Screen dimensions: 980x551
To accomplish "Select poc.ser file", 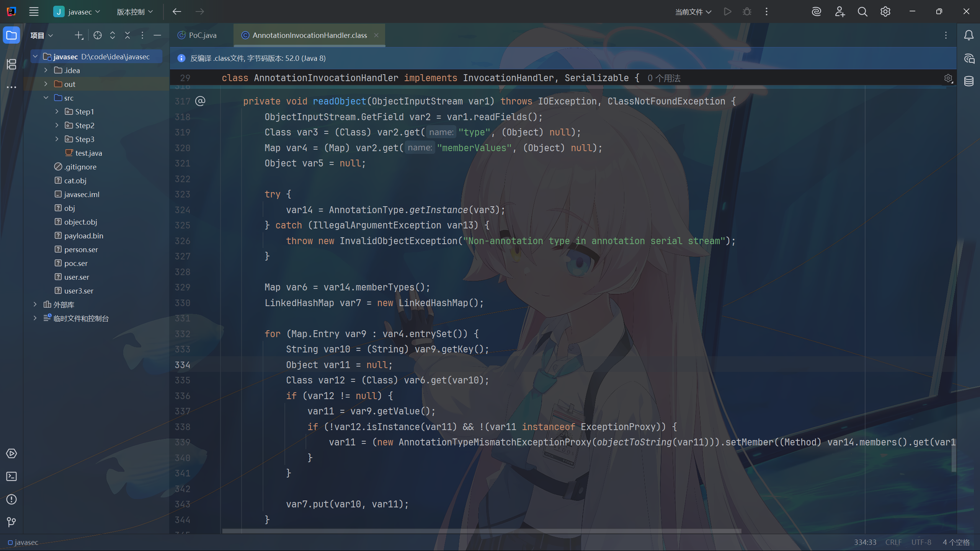I will click(76, 263).
